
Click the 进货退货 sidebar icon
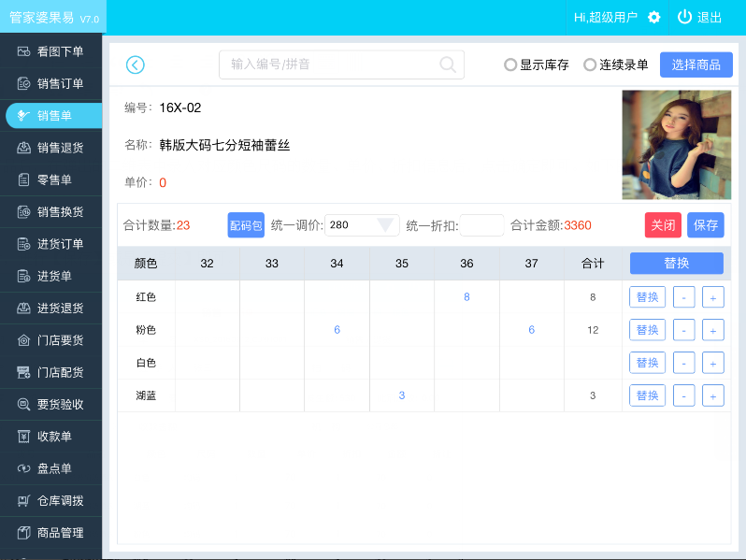click(23, 309)
